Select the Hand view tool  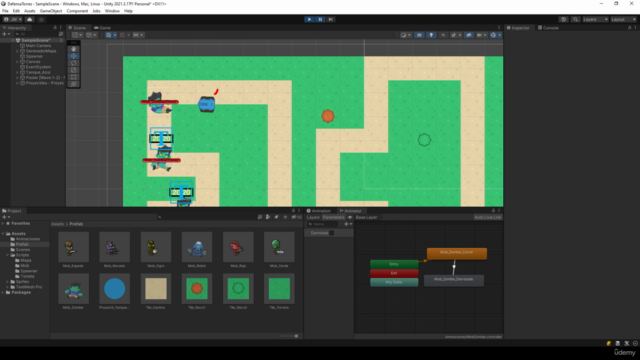73,49
